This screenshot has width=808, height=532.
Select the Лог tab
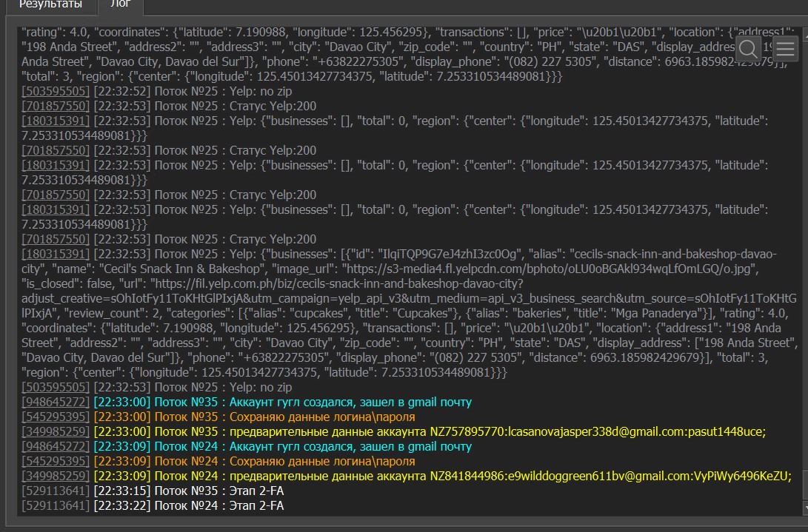coord(121,5)
